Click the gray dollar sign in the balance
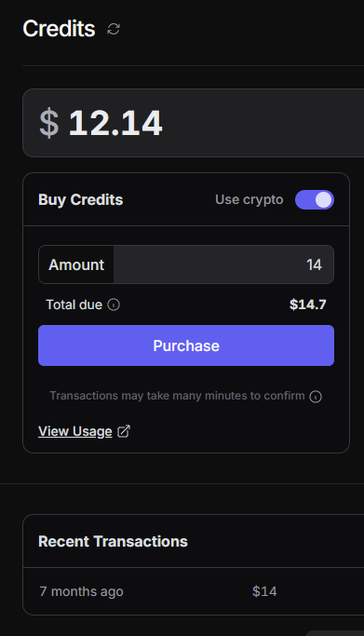Viewport: 364px width, 636px height. (49, 123)
